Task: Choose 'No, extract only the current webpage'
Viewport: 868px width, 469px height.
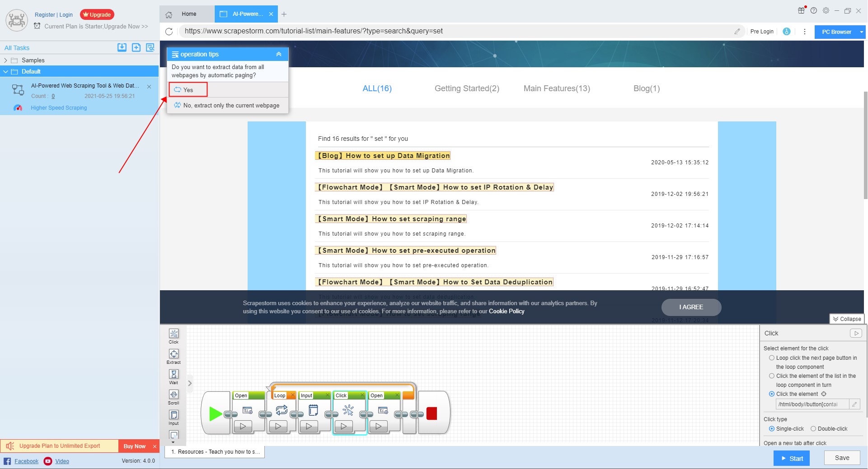Action: (x=227, y=105)
